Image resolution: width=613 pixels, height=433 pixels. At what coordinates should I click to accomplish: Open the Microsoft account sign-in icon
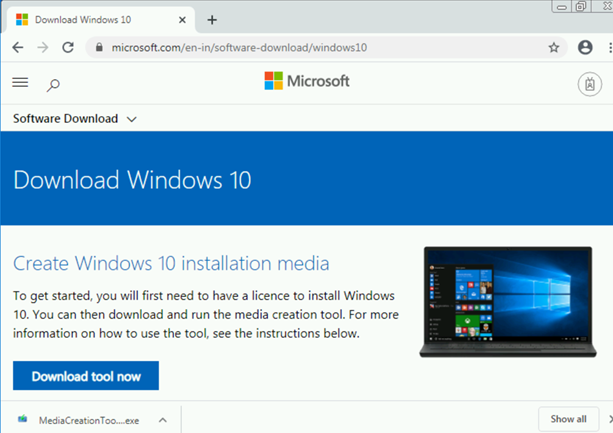click(590, 84)
